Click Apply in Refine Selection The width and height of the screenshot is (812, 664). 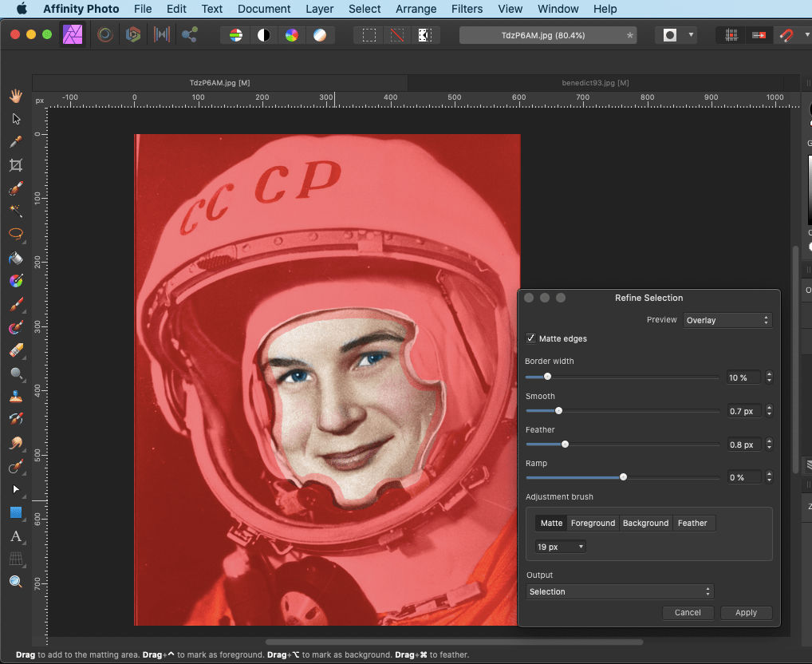click(746, 612)
